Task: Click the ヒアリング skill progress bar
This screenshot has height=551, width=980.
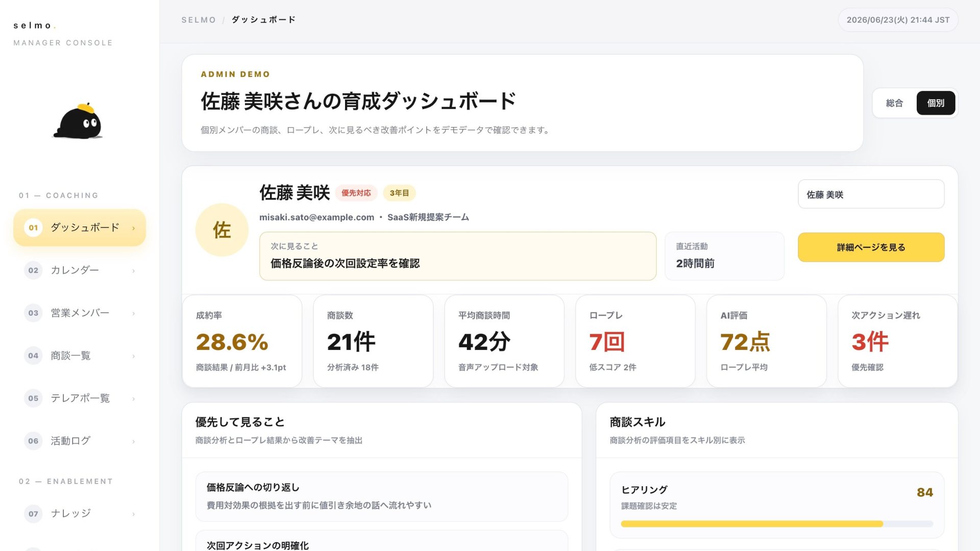Action: [777, 524]
